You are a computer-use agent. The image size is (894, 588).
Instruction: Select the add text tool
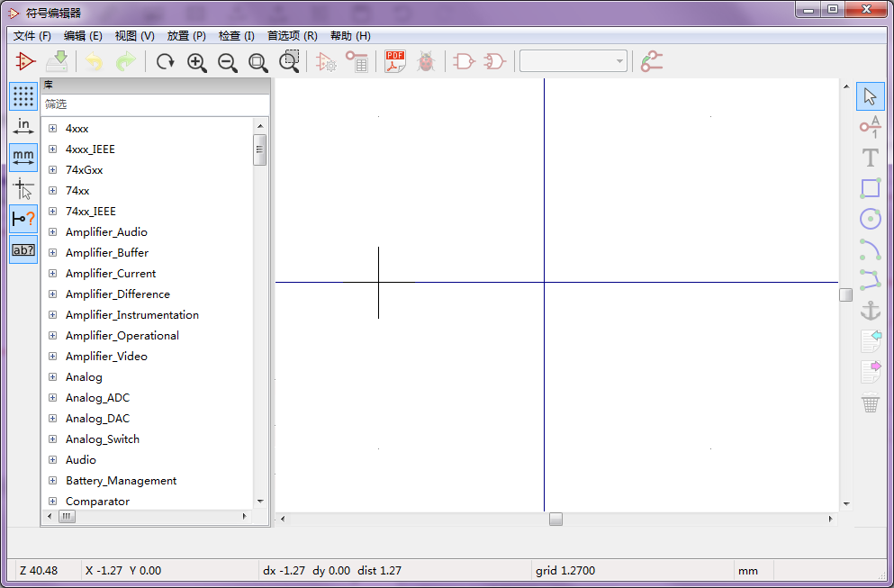[x=870, y=158]
